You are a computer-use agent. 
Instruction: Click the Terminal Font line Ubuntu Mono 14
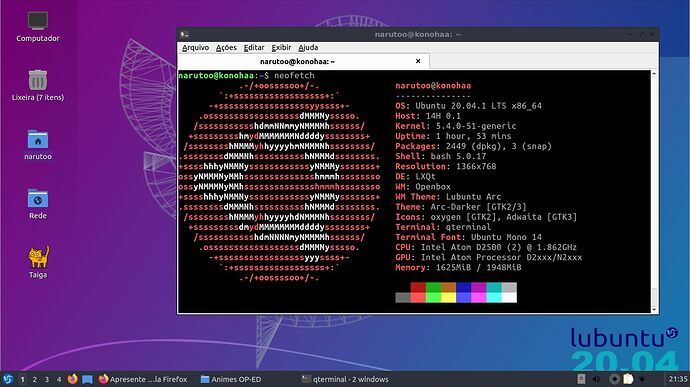(x=469, y=237)
